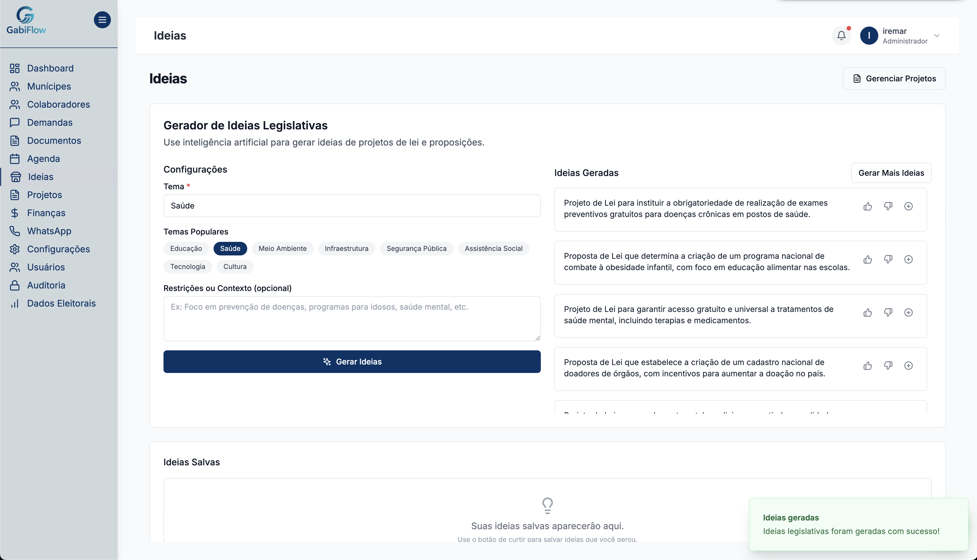The height and width of the screenshot is (560, 977).
Task: Dislike the childhood obesity proposal
Action: 888,259
